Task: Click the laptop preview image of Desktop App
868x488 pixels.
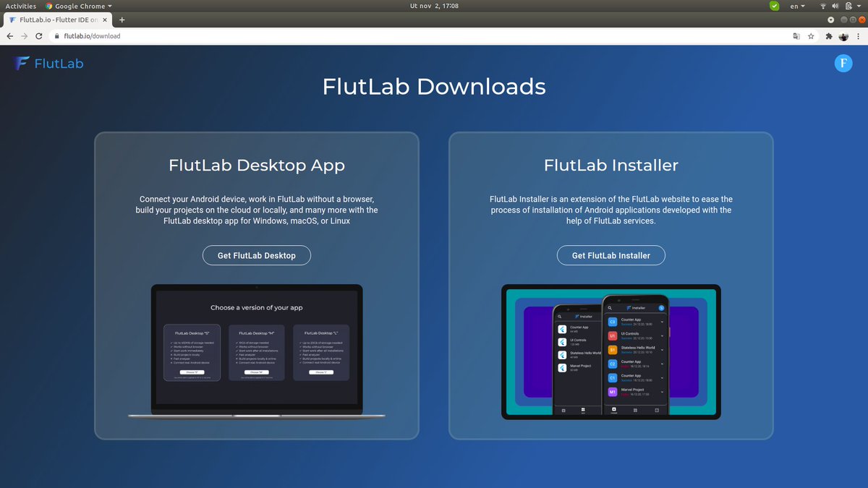Action: pyautogui.click(x=257, y=351)
